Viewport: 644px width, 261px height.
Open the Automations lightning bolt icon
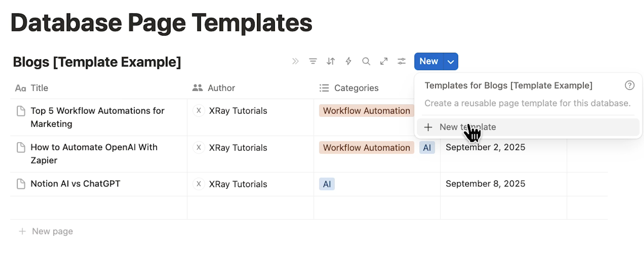(348, 61)
